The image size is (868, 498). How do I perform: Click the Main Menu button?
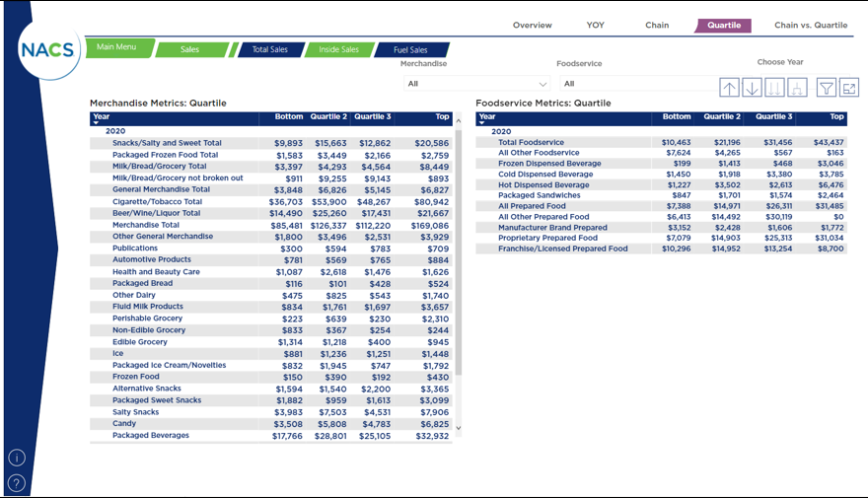[x=117, y=47]
